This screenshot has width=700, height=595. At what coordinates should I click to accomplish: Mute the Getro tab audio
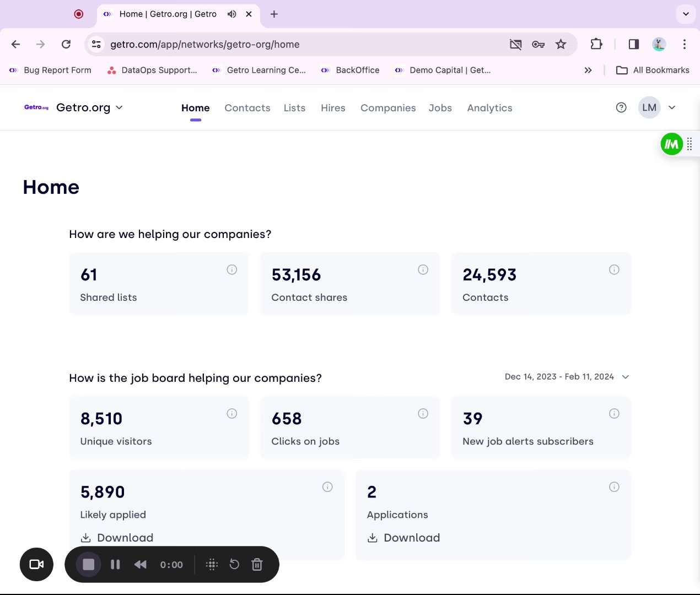(x=232, y=14)
